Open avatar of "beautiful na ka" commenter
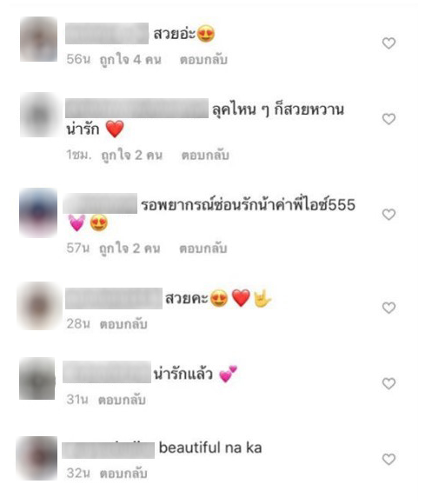Viewport: 432px width, 504px height. click(37, 458)
